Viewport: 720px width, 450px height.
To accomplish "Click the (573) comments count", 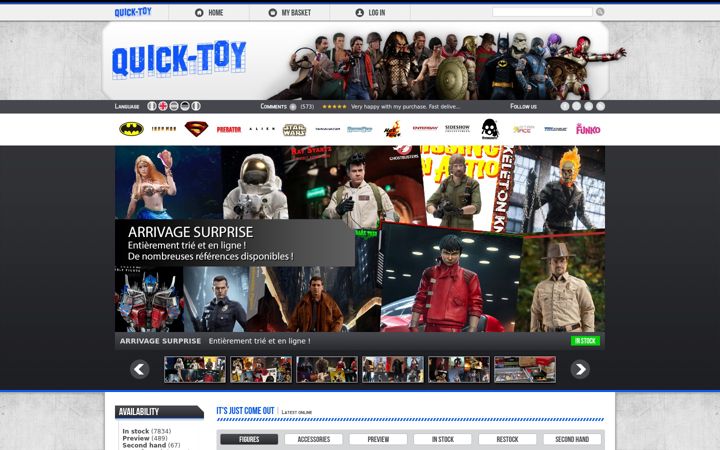I will point(307,107).
